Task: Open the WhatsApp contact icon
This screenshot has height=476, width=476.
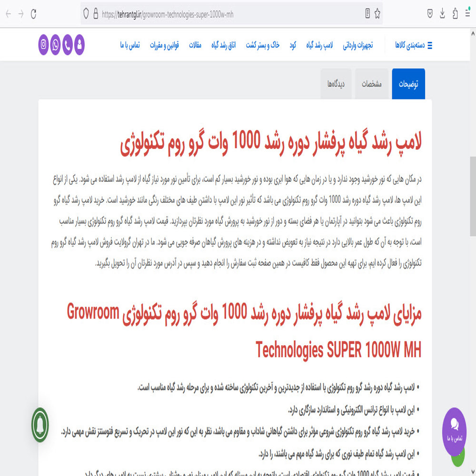Action: 56,45
